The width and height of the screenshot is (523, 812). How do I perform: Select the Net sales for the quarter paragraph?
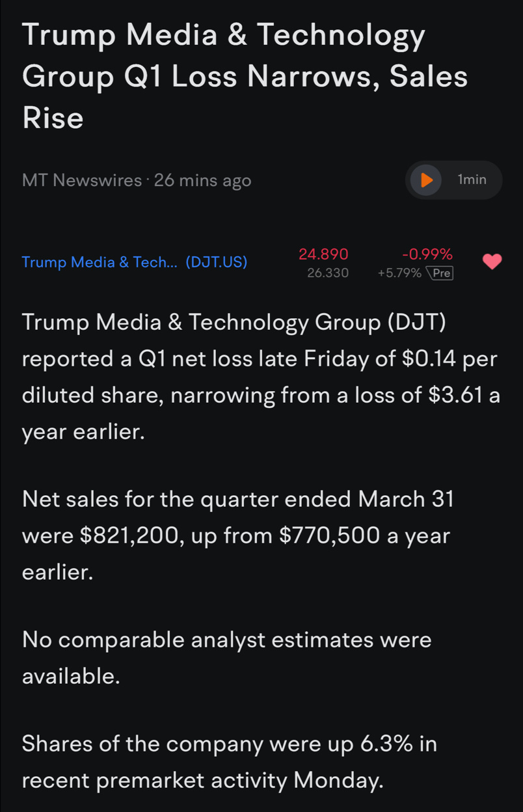point(237,536)
